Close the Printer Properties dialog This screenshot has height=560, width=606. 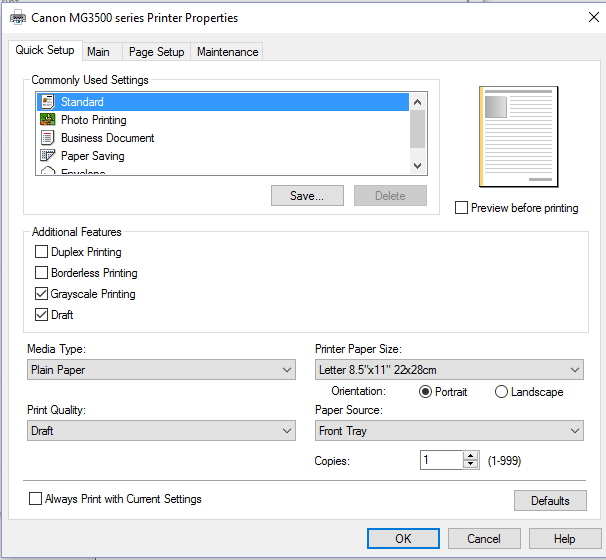pyautogui.click(x=594, y=17)
